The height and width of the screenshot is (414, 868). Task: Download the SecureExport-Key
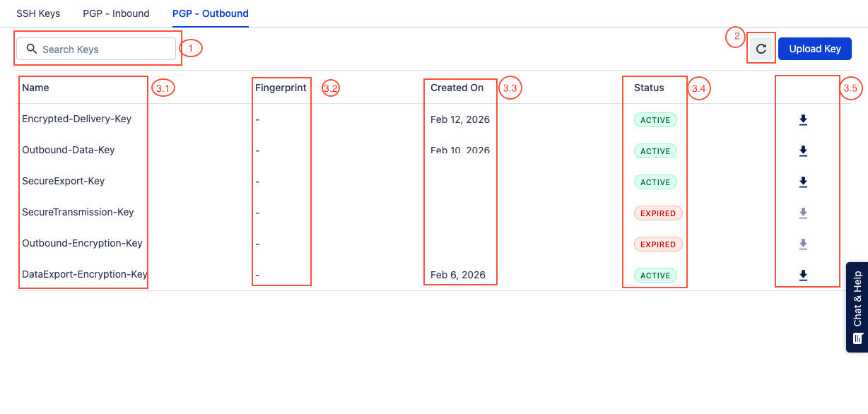(803, 182)
